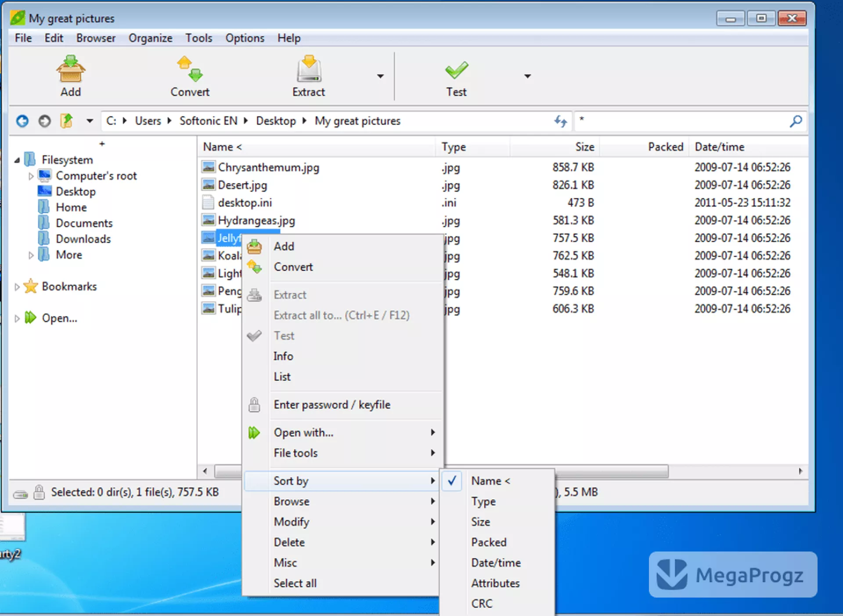Viewport: 843px width, 616px height.
Task: Go back with the blue arrow
Action: 22,121
